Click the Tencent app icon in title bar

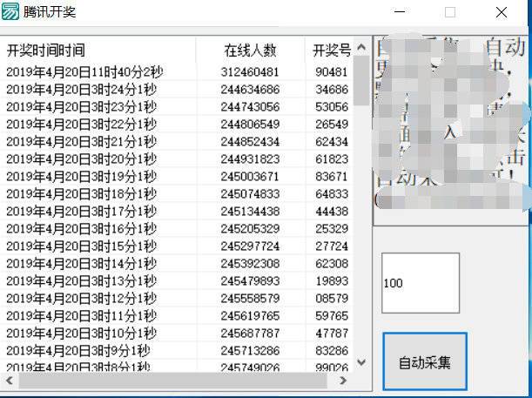coord(11,12)
